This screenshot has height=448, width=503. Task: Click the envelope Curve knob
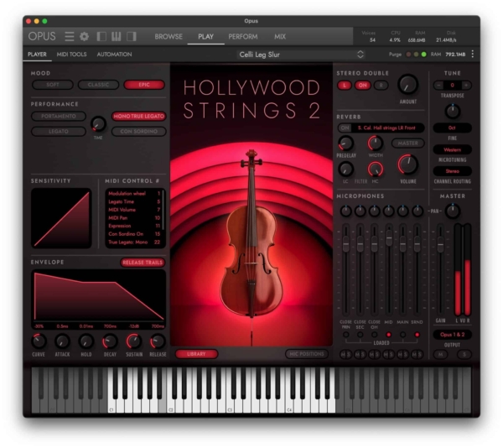pyautogui.click(x=39, y=341)
